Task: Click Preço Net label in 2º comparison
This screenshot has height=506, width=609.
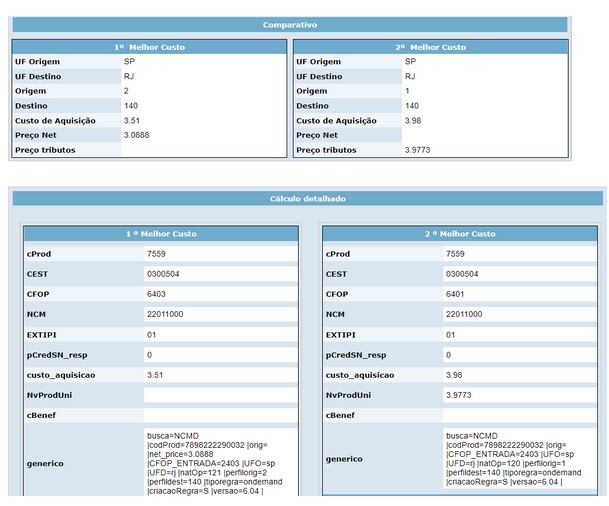Action: [317, 135]
